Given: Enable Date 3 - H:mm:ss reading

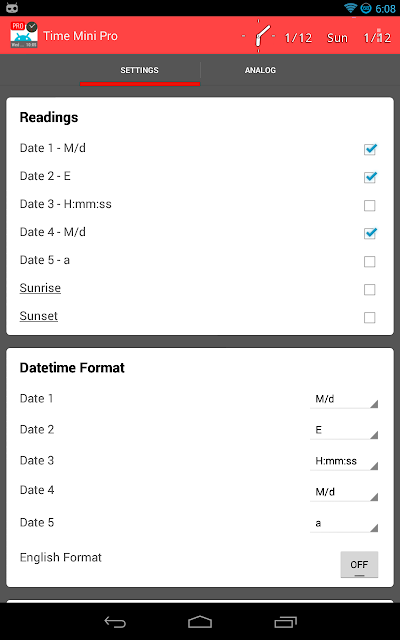Looking at the screenshot, I should pyautogui.click(x=370, y=205).
